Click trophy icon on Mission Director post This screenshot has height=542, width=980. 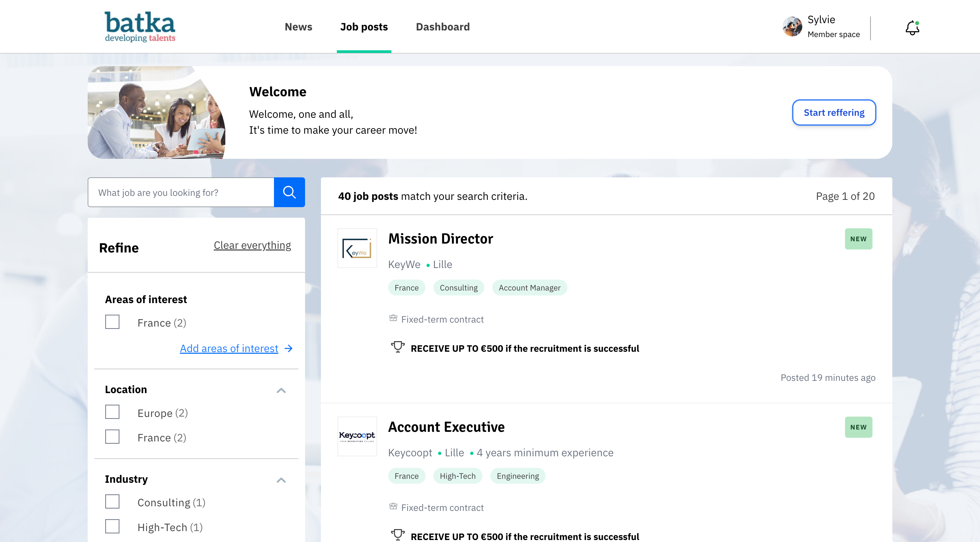pos(398,347)
